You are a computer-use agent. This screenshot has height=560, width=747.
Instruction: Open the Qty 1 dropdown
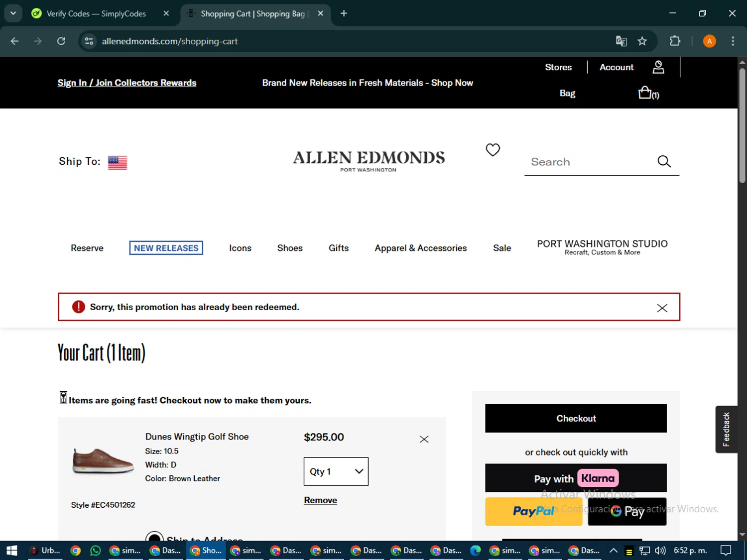[x=336, y=471]
